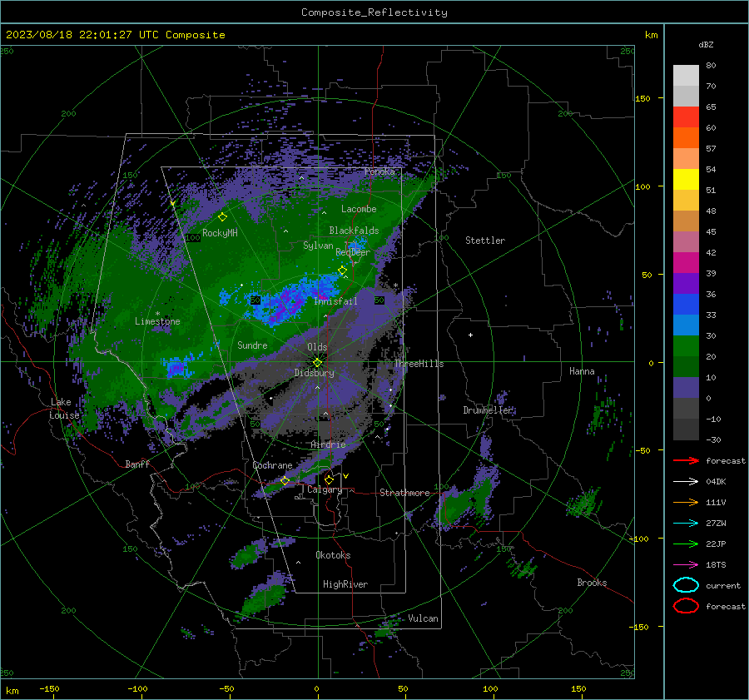Screen dimensions: 749x700
Task: Select the 80 dBZ light gray swatch
Action: pyautogui.click(x=686, y=76)
